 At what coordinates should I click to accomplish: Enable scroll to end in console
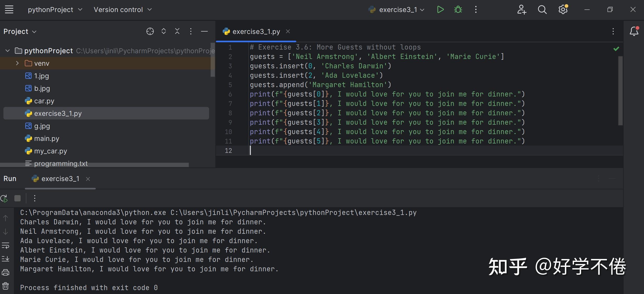tap(6, 259)
